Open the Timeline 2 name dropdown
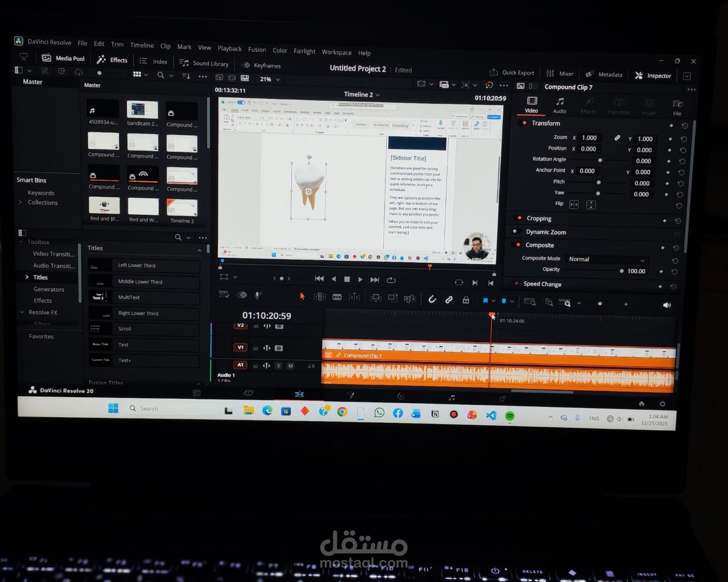This screenshot has width=728, height=582. [362, 94]
